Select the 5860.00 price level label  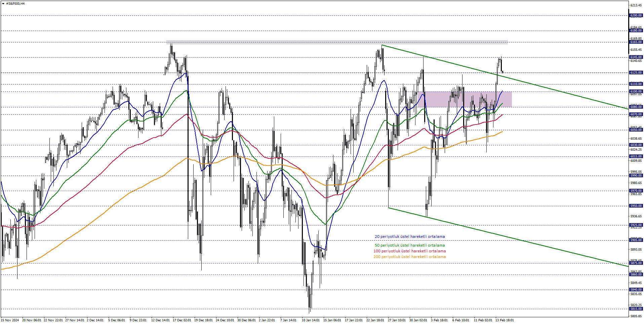[x=636, y=275]
